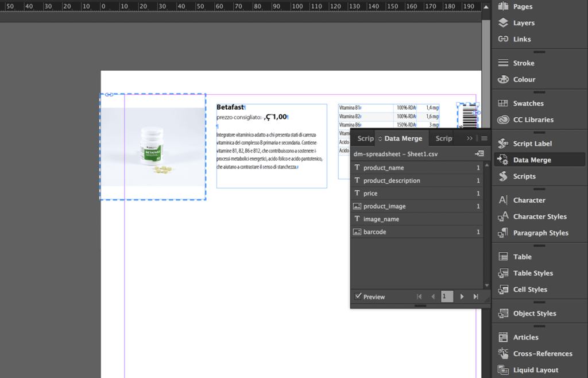Click the scroll up arrow above document scrollbar
Viewport: 588px width, 378px height.
[x=486, y=7]
